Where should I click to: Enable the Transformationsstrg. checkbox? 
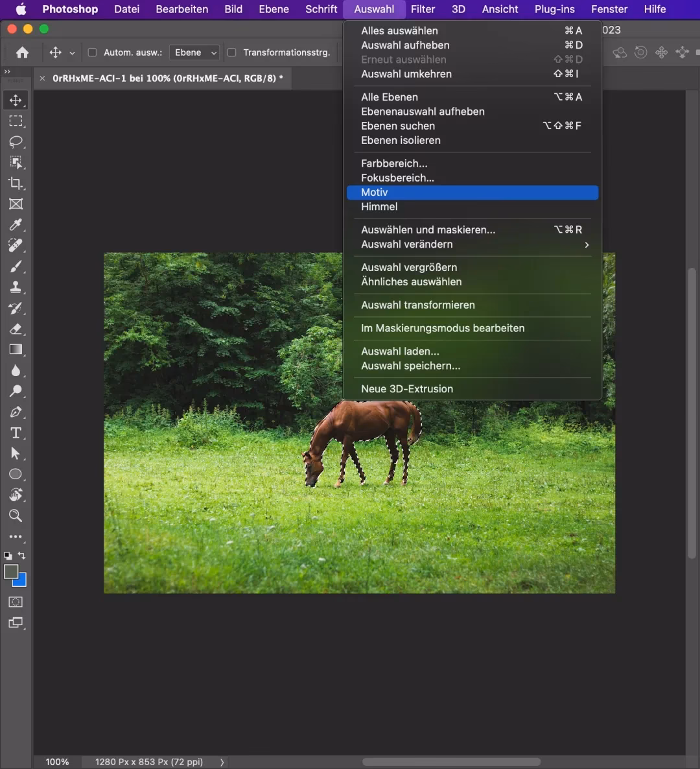click(x=231, y=53)
